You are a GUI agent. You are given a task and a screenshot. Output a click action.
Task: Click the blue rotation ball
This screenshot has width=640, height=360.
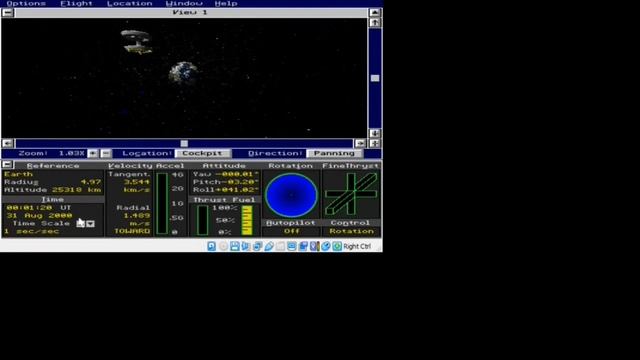pos(291,195)
